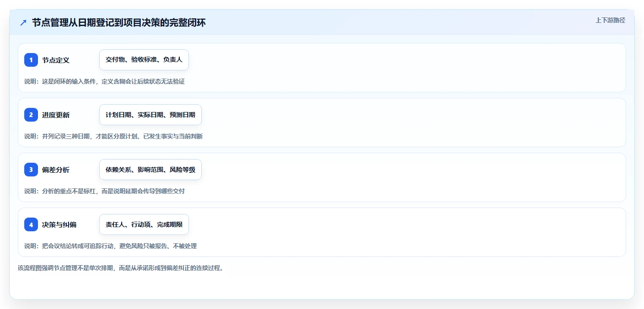This screenshot has height=309, width=644.
Task: Click the step 1 number badge
Action: pyautogui.click(x=31, y=60)
